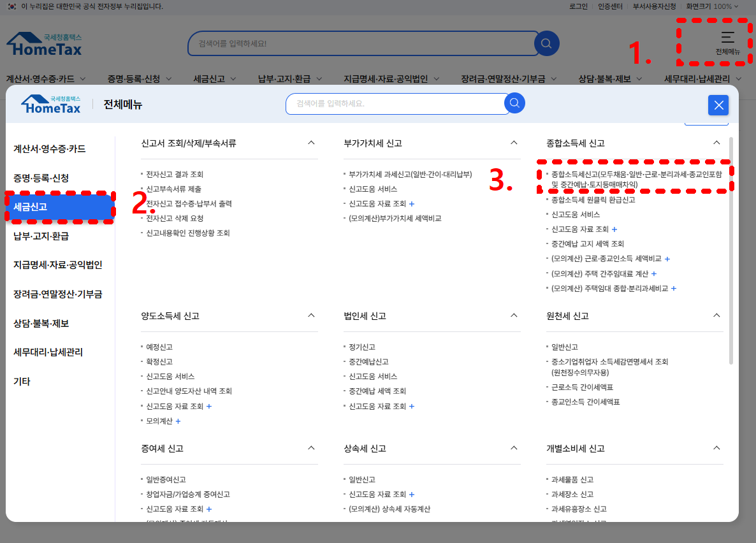Select 계산서·영수증·카드 in the left sidebar
This screenshot has width=756, height=543.
click(x=50, y=149)
